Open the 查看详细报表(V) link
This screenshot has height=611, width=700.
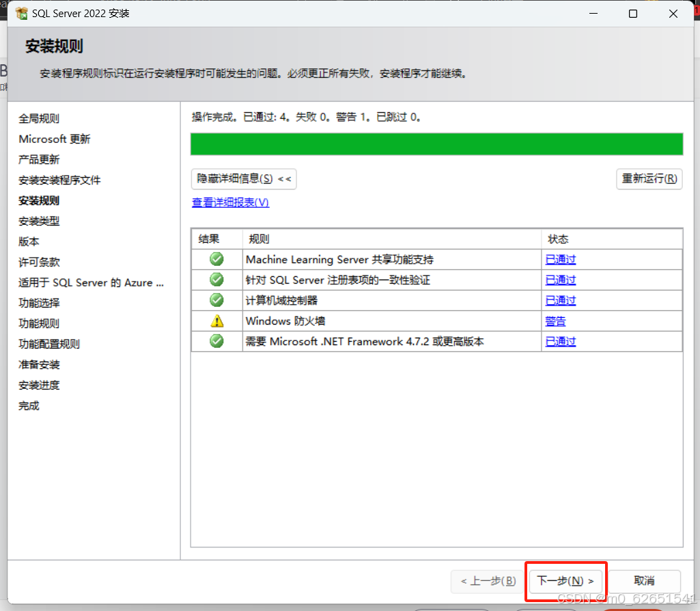pyautogui.click(x=230, y=202)
